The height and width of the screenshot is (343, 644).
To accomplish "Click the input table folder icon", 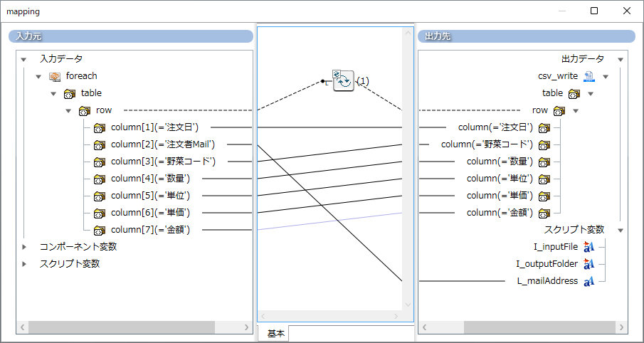I will [x=70, y=94].
